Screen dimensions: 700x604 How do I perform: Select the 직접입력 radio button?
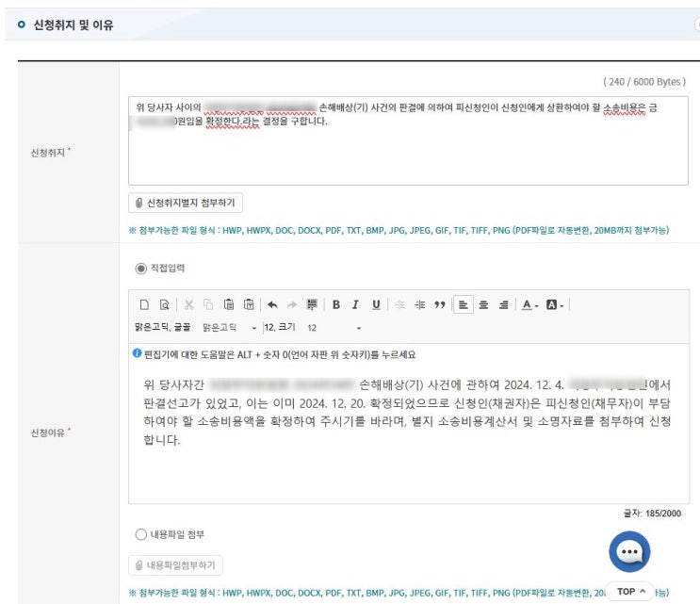[140, 269]
